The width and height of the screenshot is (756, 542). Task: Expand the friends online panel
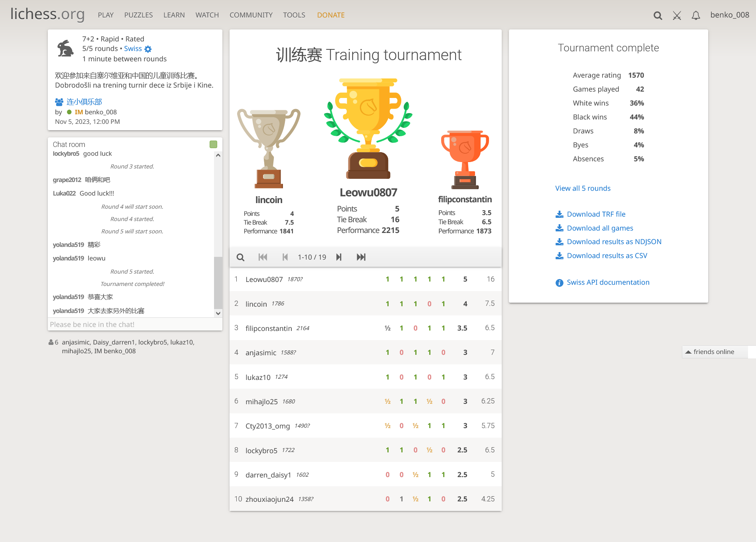(715, 352)
